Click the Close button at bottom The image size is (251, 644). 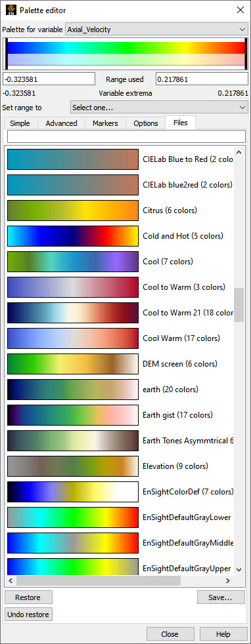pos(170,634)
